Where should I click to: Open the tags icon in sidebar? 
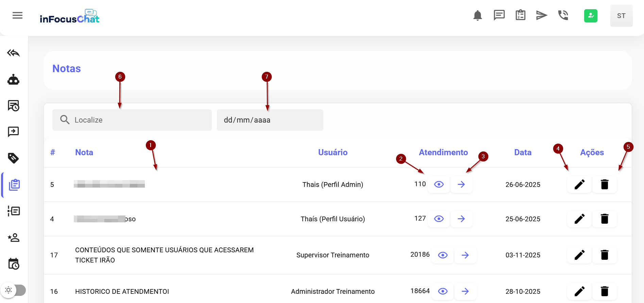point(14,158)
